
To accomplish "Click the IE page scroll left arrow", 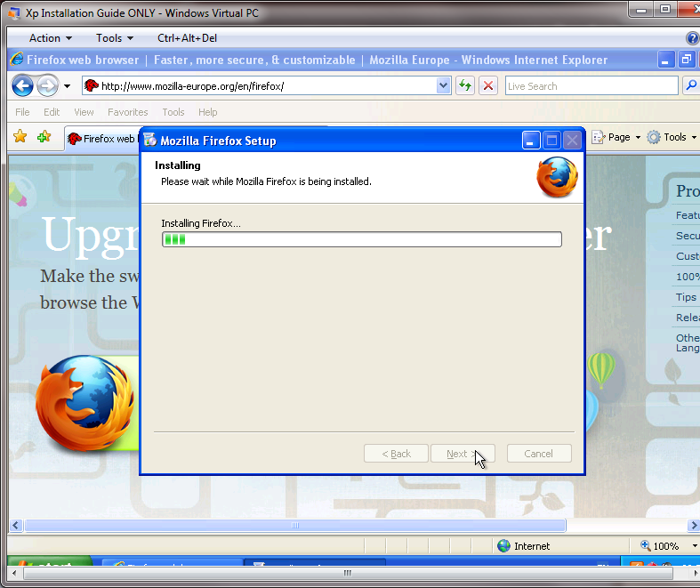I will click(x=16, y=526).
